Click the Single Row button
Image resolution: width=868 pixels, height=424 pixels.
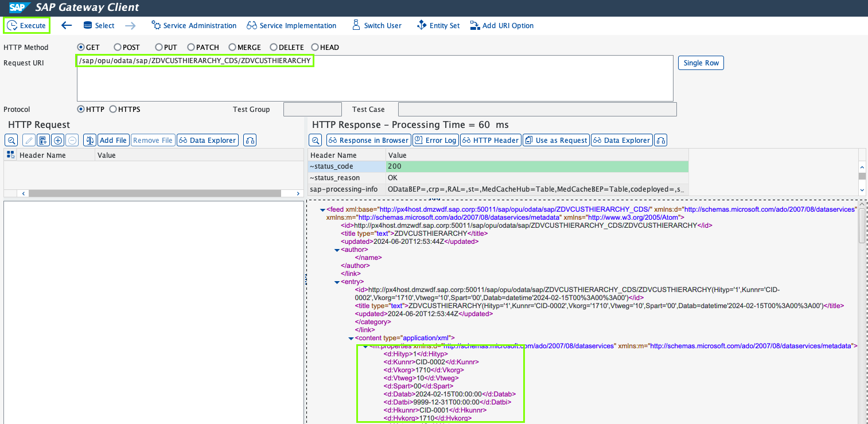700,63
